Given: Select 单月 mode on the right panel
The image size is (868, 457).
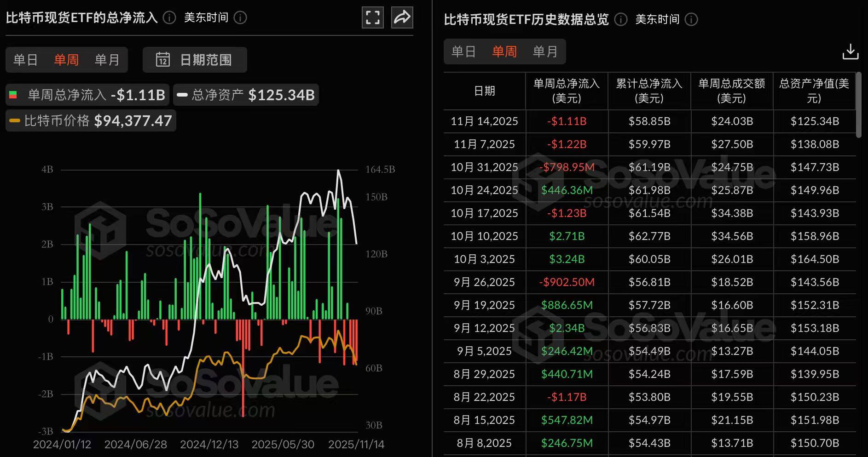Looking at the screenshot, I should pyautogui.click(x=545, y=51).
